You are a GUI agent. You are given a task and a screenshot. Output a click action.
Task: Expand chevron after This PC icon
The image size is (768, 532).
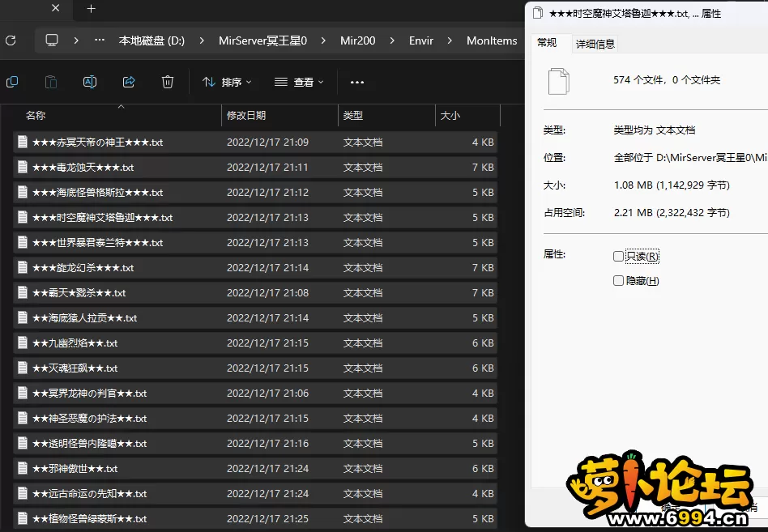[76, 40]
